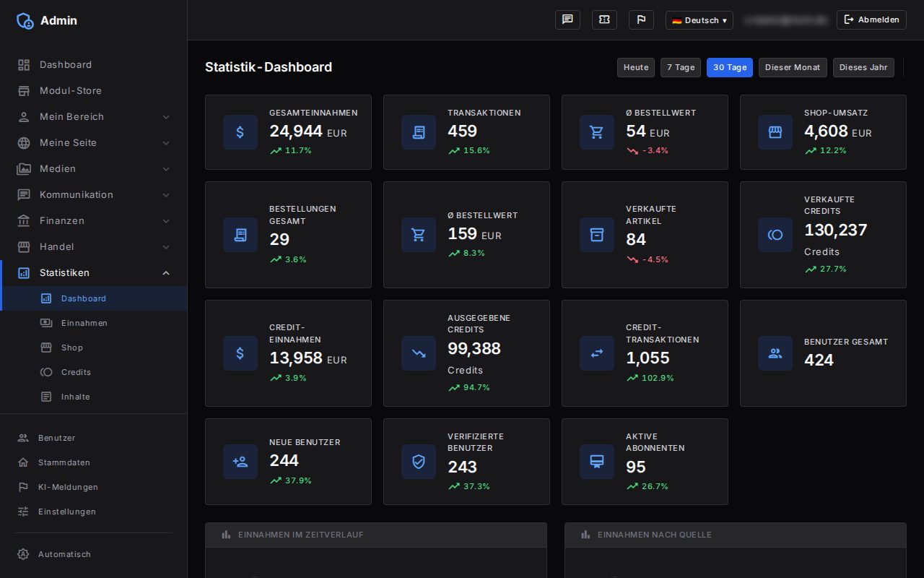Select the Heute time range
924x578 pixels.
click(636, 67)
